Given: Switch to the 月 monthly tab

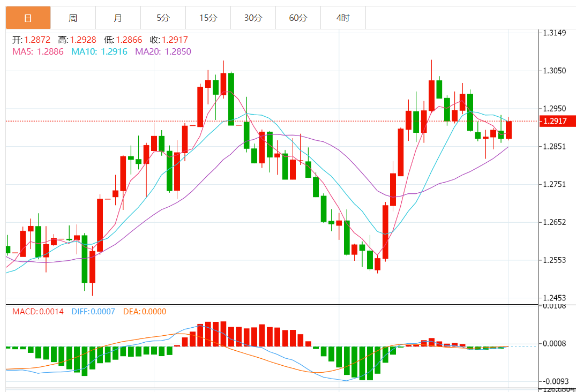Looking at the screenshot, I should (x=118, y=18).
